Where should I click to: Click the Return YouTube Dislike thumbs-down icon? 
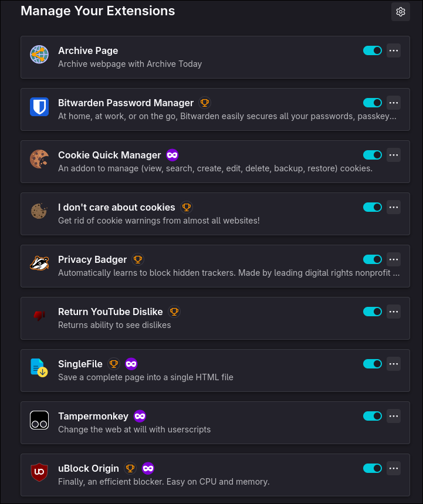pyautogui.click(x=39, y=316)
